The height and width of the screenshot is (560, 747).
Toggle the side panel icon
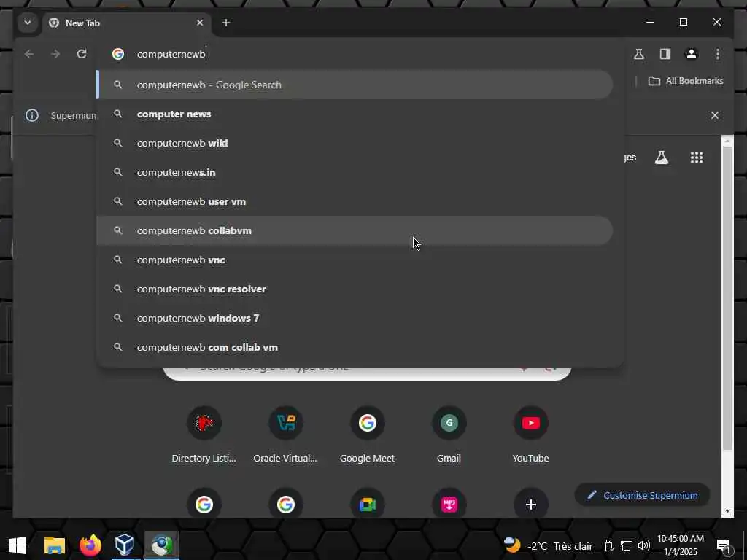(665, 54)
